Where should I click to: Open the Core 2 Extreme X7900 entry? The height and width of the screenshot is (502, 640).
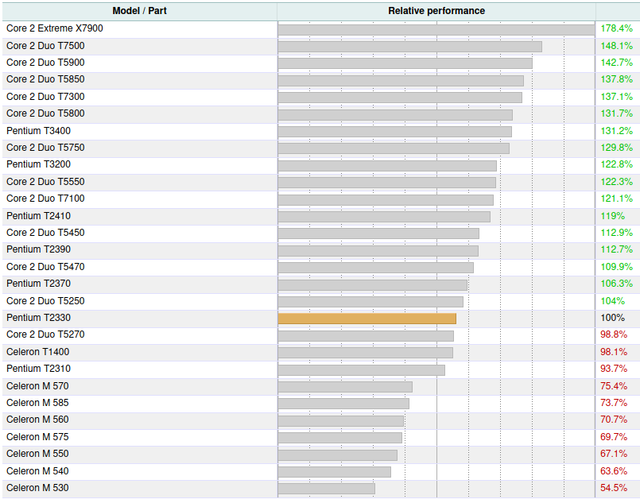coord(54,28)
